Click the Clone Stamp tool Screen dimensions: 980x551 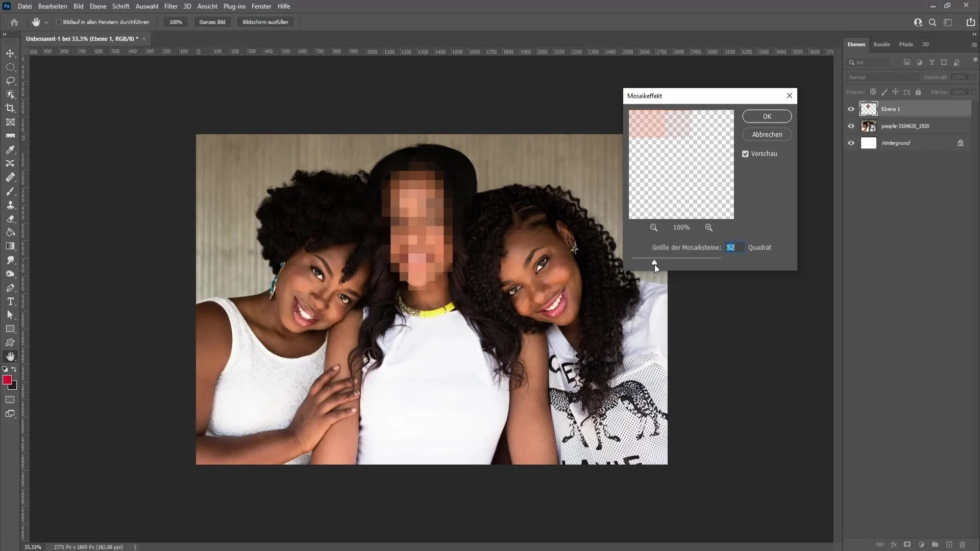(10, 205)
